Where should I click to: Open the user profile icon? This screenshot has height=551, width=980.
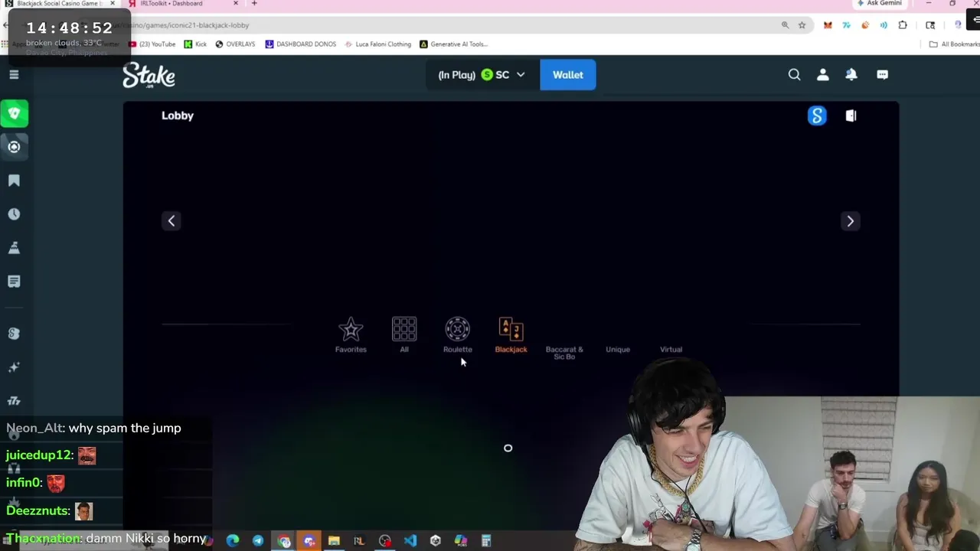[x=823, y=74]
